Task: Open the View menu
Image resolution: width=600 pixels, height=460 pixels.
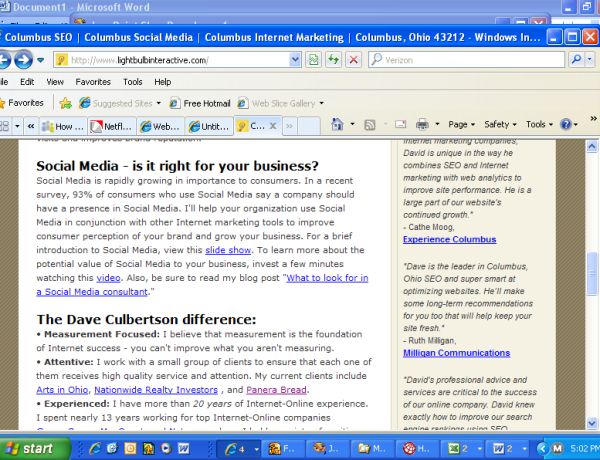Action: [55, 82]
